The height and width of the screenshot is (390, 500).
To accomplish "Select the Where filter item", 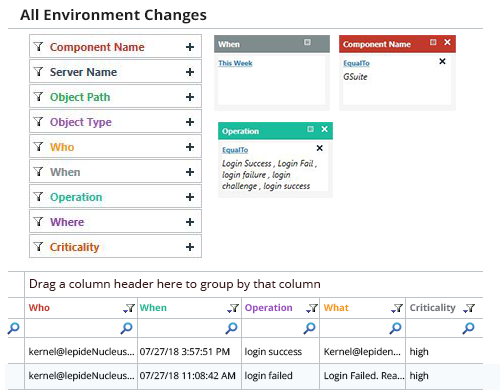I will point(115,222).
